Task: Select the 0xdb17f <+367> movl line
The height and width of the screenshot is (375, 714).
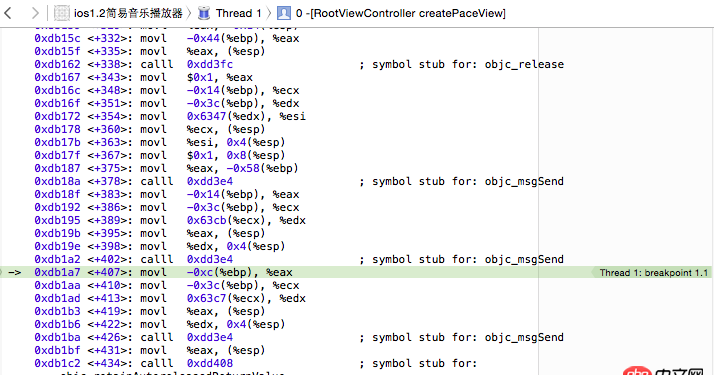Action: tap(160, 155)
